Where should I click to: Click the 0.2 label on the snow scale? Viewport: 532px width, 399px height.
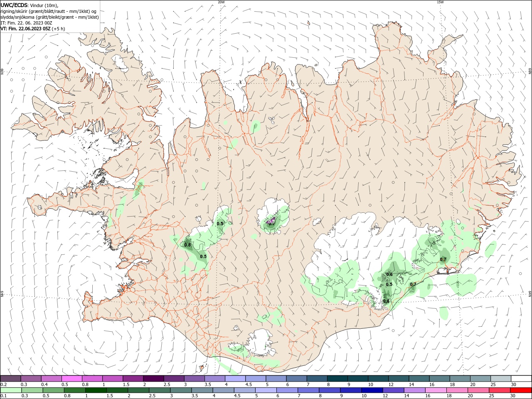tap(4, 384)
